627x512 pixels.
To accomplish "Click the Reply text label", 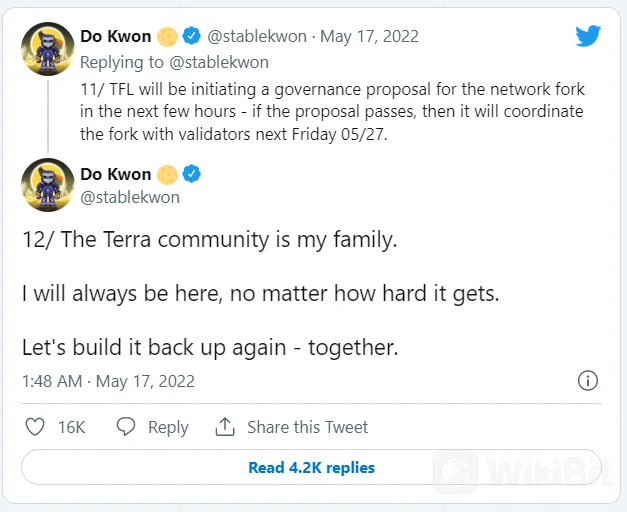I will coord(168,427).
